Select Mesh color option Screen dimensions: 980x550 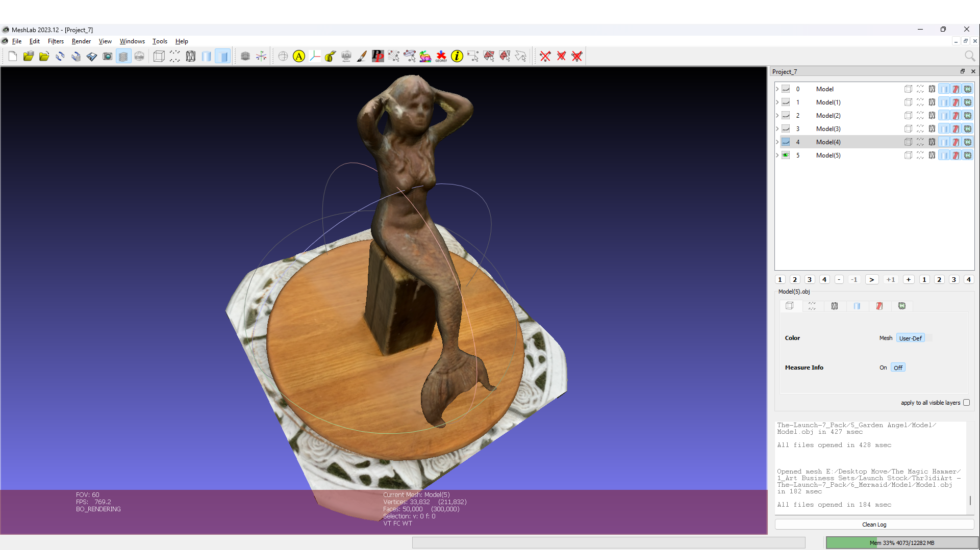tap(886, 338)
